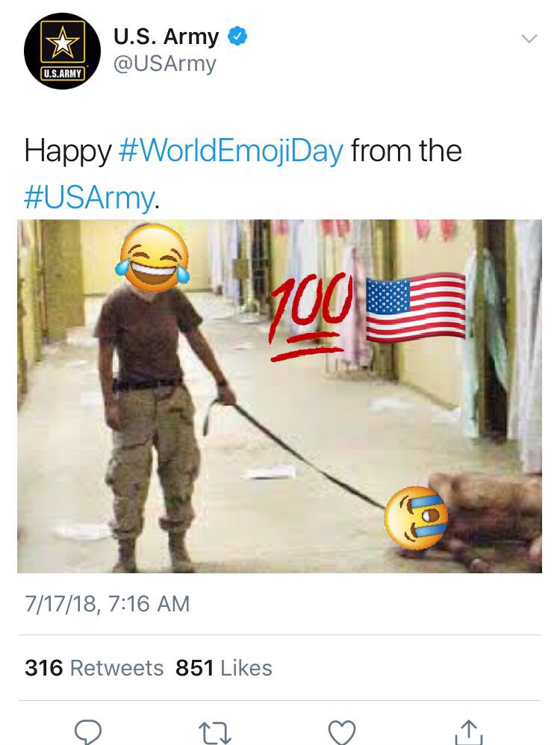Like the tweet with the heart icon

pyautogui.click(x=342, y=732)
